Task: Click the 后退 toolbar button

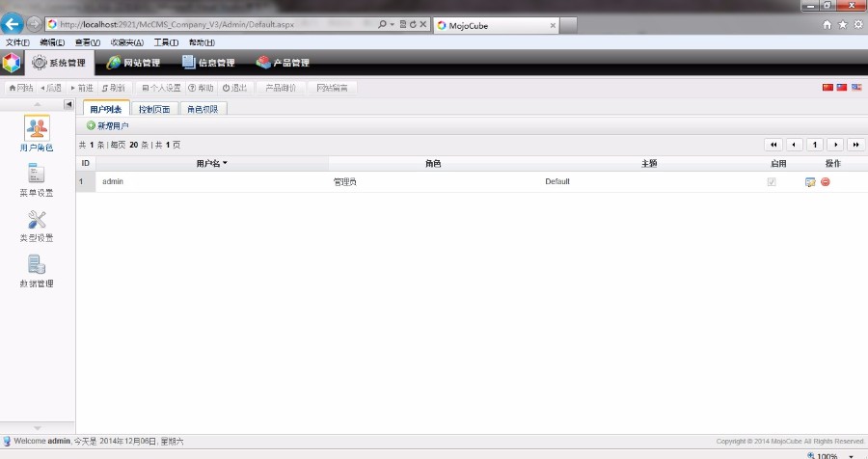Action: pos(51,88)
